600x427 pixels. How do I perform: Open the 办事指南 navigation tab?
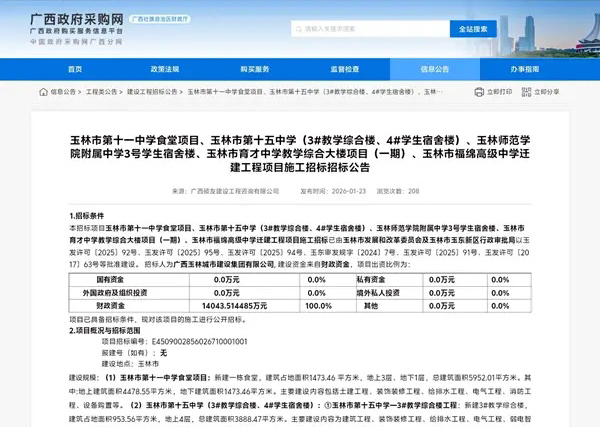525,70
